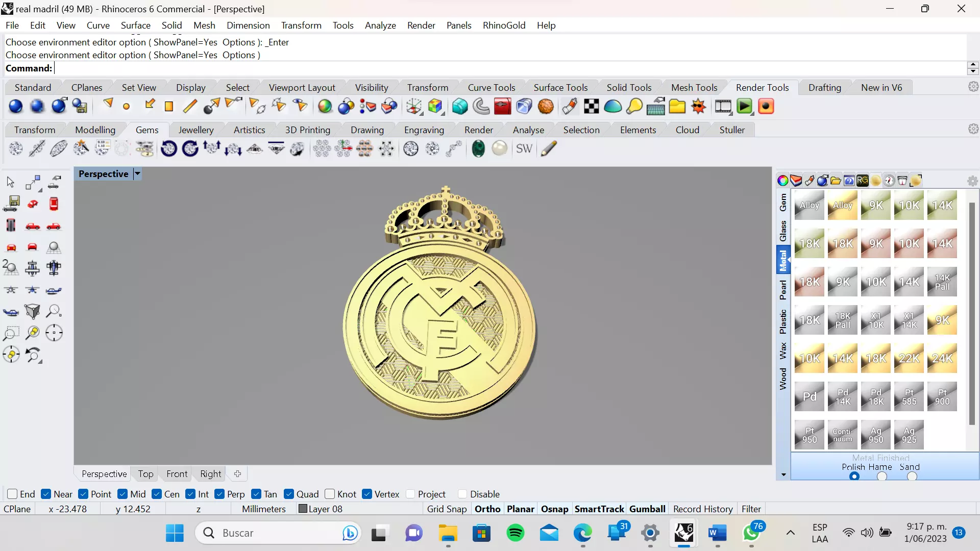The width and height of the screenshot is (980, 551).
Task: Toggle the Near osnap checkbox
Action: tap(46, 494)
